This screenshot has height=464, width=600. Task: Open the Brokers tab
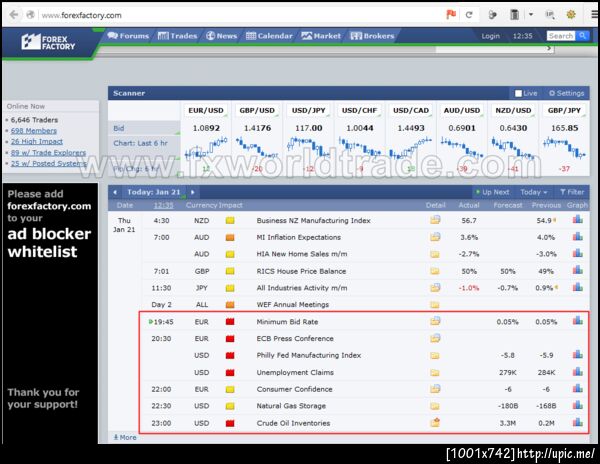(x=372, y=36)
